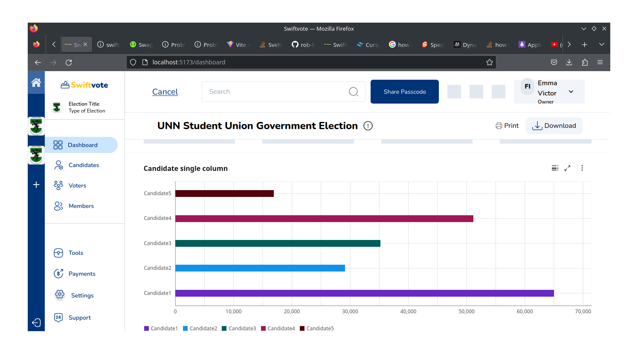
Task: Expand the chart to fullscreen
Action: [567, 168]
